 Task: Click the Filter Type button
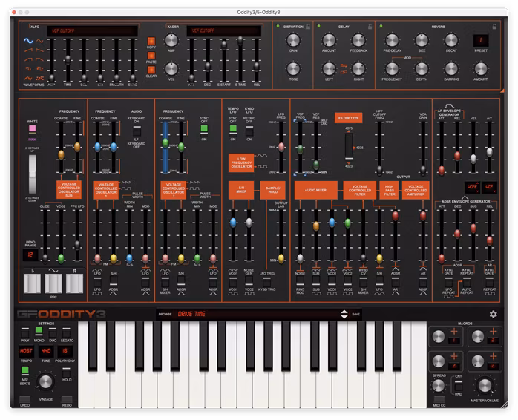tap(349, 118)
